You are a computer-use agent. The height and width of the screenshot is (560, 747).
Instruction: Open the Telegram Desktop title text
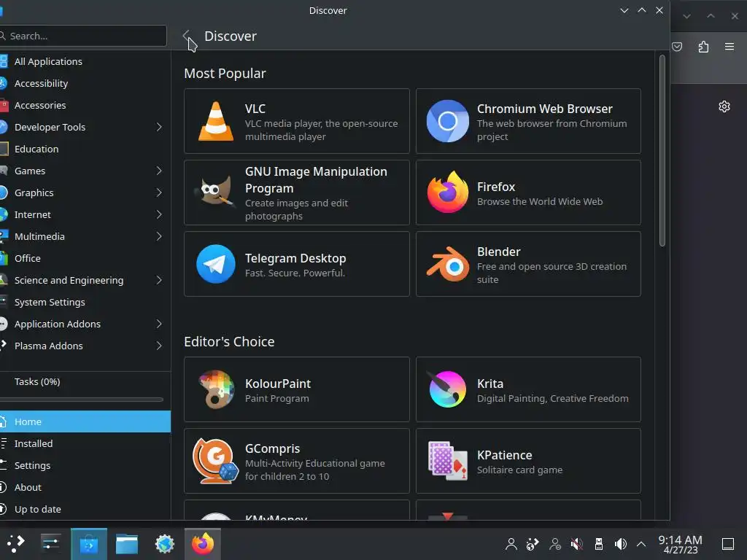(295, 258)
